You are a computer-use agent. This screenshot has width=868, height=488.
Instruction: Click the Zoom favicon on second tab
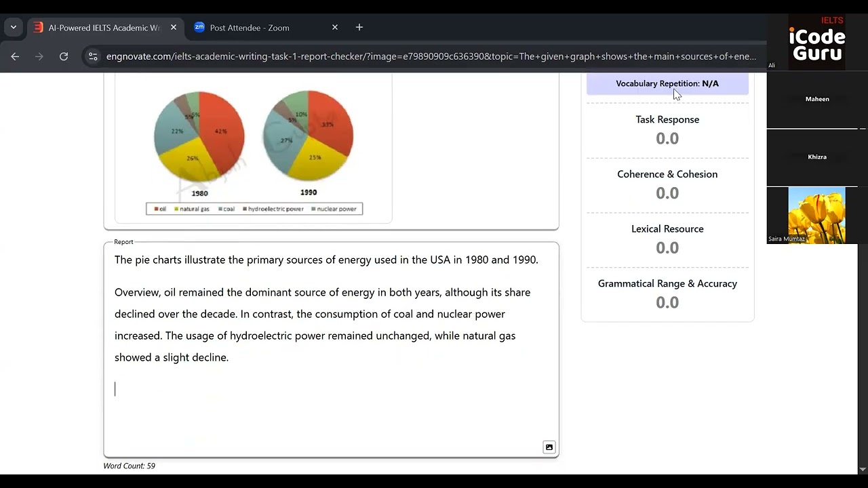[x=199, y=28]
